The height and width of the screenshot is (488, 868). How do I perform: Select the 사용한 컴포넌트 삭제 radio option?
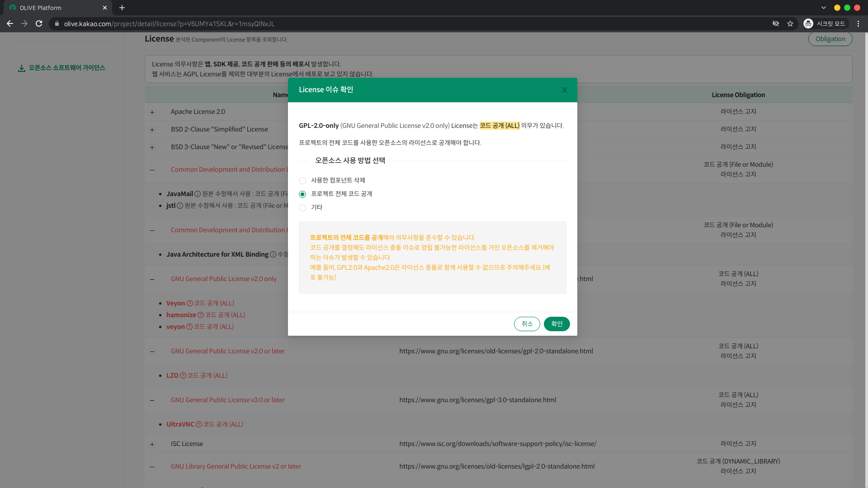click(x=302, y=180)
